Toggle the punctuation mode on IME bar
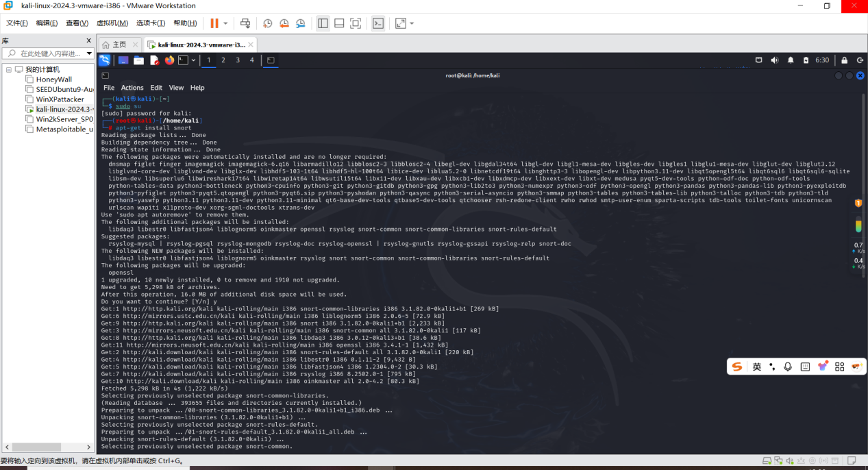Viewport: 868px width, 470px height. pyautogui.click(x=772, y=367)
